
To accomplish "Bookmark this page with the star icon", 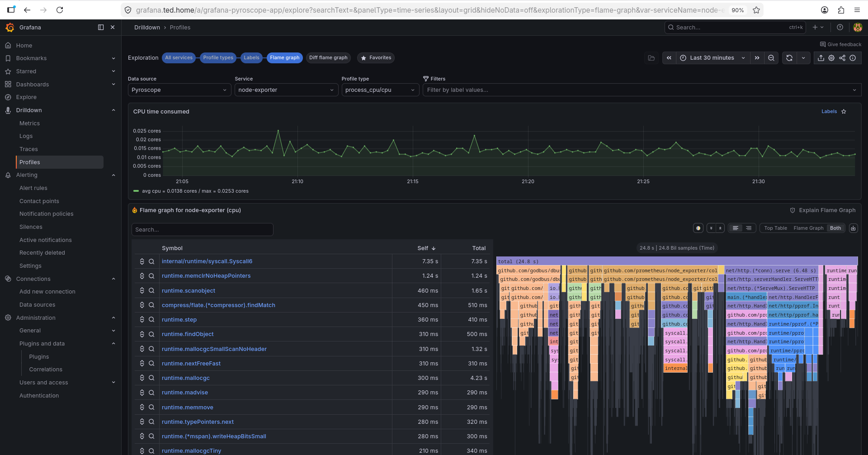I will coord(756,10).
